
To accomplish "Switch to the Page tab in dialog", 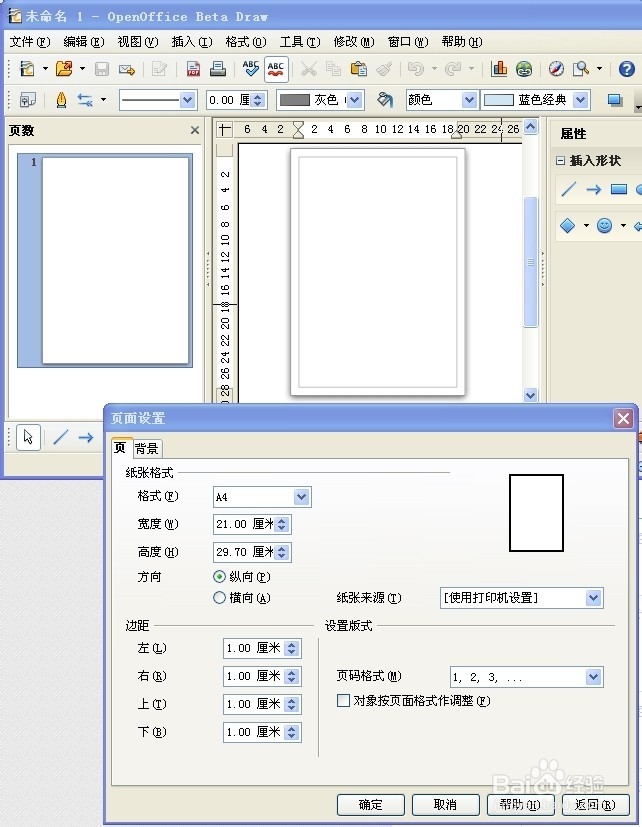I will click(x=121, y=448).
